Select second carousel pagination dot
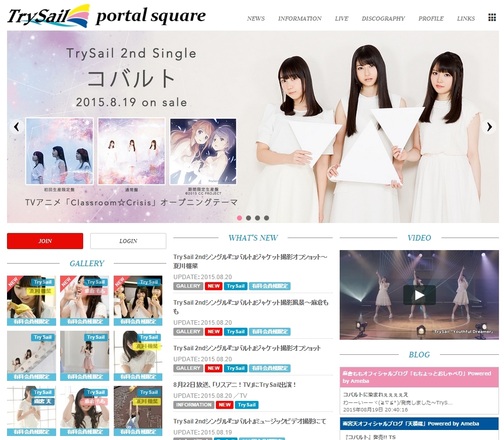504x440 pixels. coord(248,218)
